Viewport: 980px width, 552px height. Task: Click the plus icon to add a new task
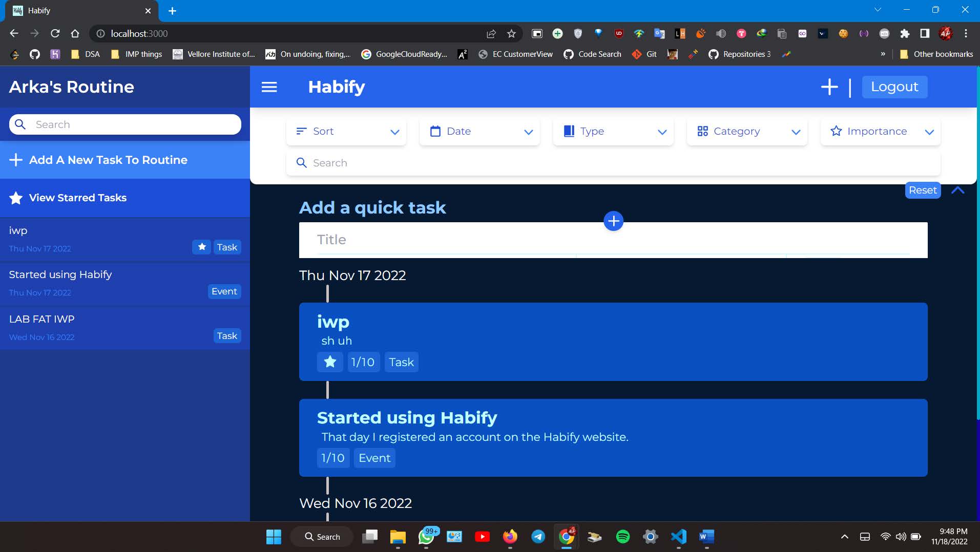pos(829,87)
